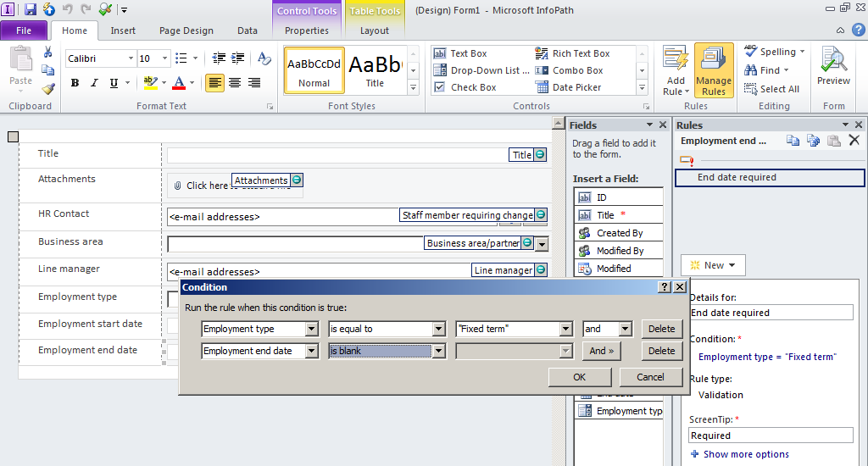
Task: Click the Copy icon in Clipboard group
Action: [48, 70]
